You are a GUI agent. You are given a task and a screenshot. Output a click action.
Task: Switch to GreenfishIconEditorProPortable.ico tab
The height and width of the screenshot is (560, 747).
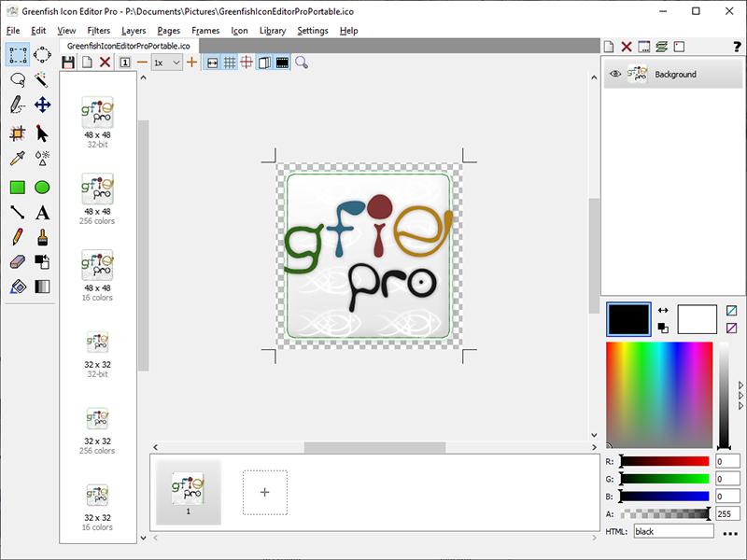coord(129,45)
